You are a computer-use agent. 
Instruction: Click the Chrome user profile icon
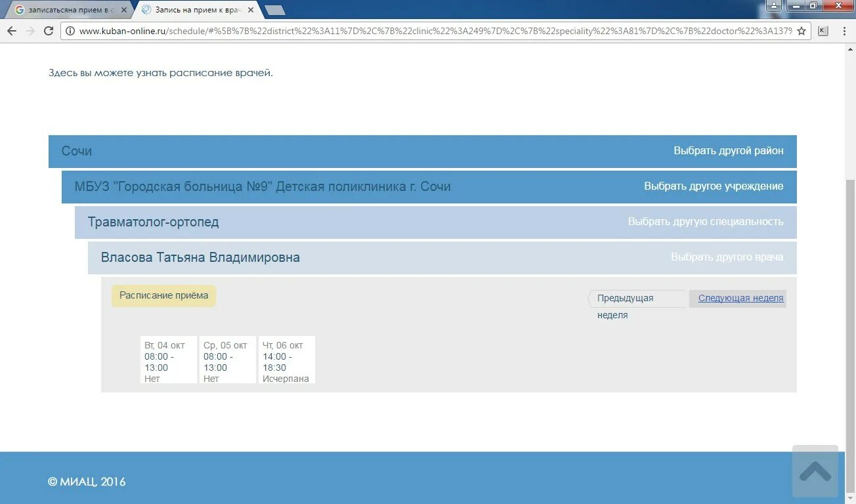tap(775, 5)
